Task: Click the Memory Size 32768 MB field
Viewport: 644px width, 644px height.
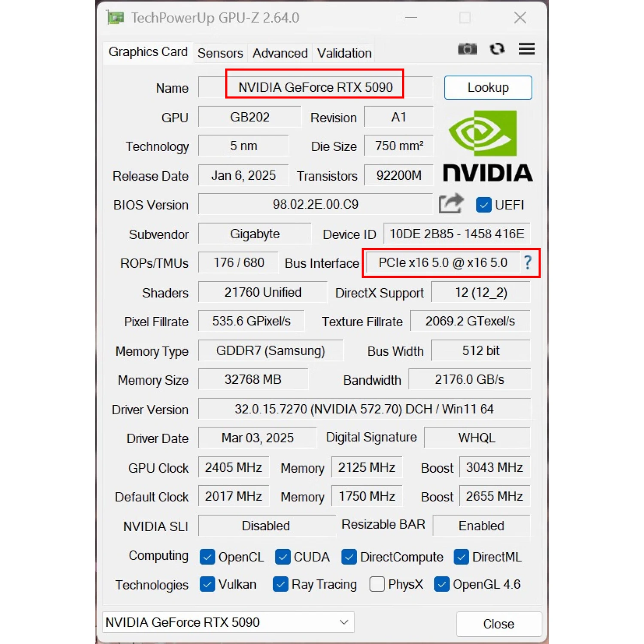Action: click(253, 380)
